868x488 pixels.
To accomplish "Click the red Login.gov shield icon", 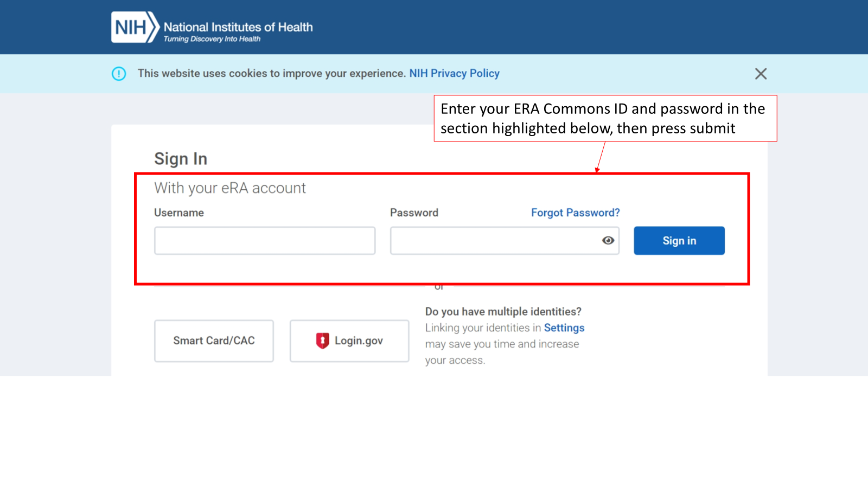I will (x=322, y=341).
